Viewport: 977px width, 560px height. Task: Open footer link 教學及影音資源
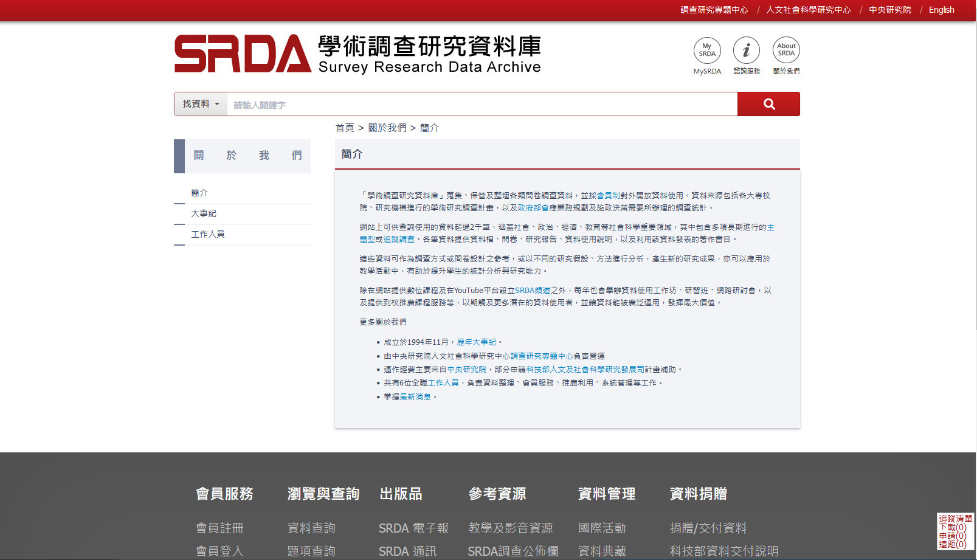pos(511,528)
